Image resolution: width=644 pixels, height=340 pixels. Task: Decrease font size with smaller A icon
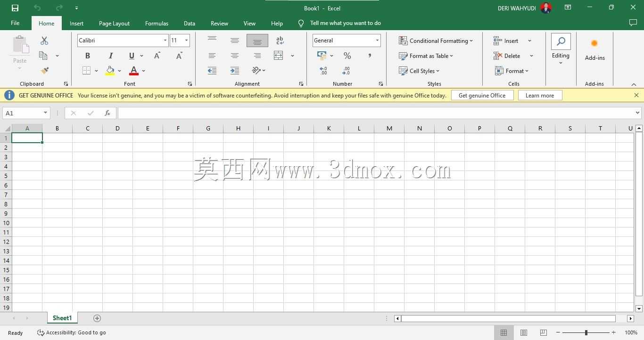pos(179,56)
